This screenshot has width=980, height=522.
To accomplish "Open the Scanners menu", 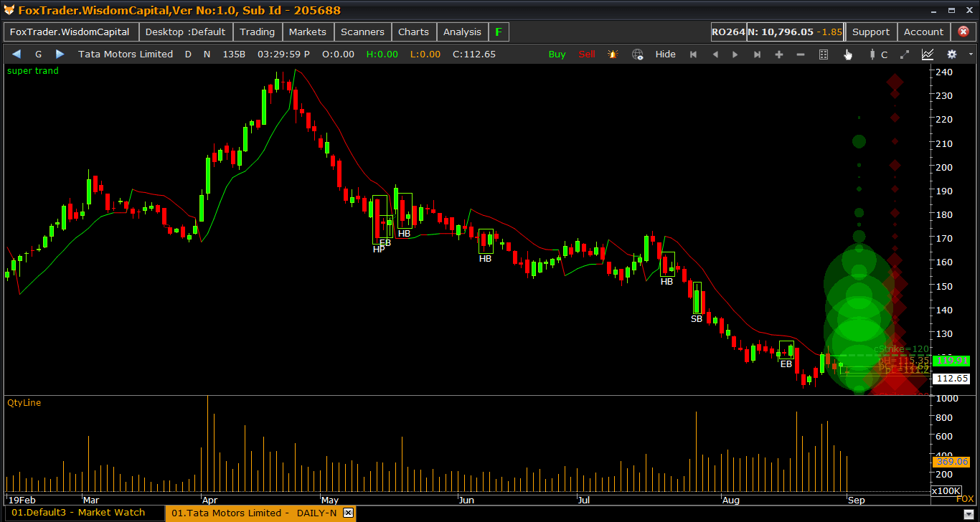I will pos(362,32).
